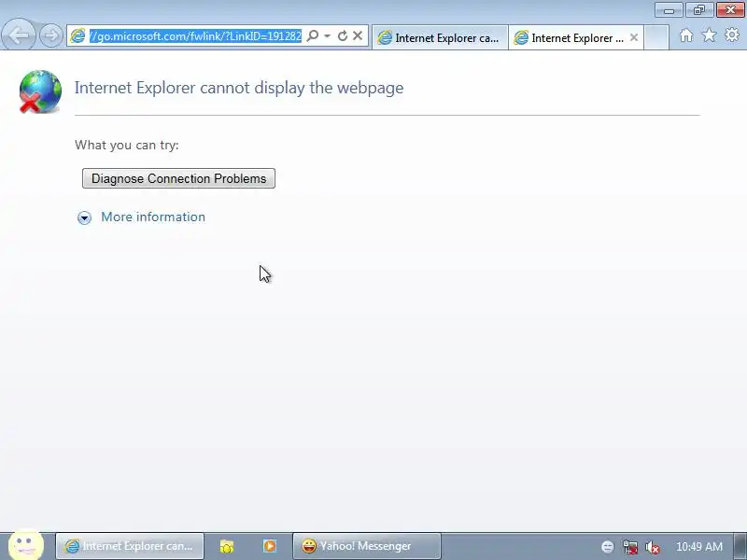The width and height of the screenshot is (747, 560).
Task: Open the Windows Start orb
Action: pos(26,544)
